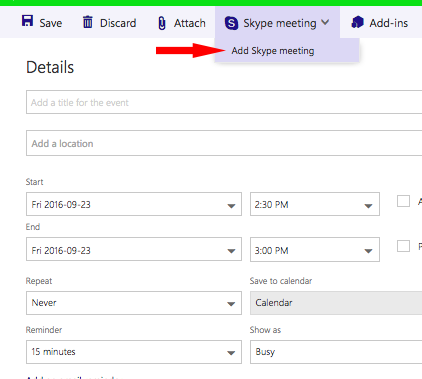The height and width of the screenshot is (379, 422).
Task: Click the Discard trash can icon
Action: click(x=88, y=22)
